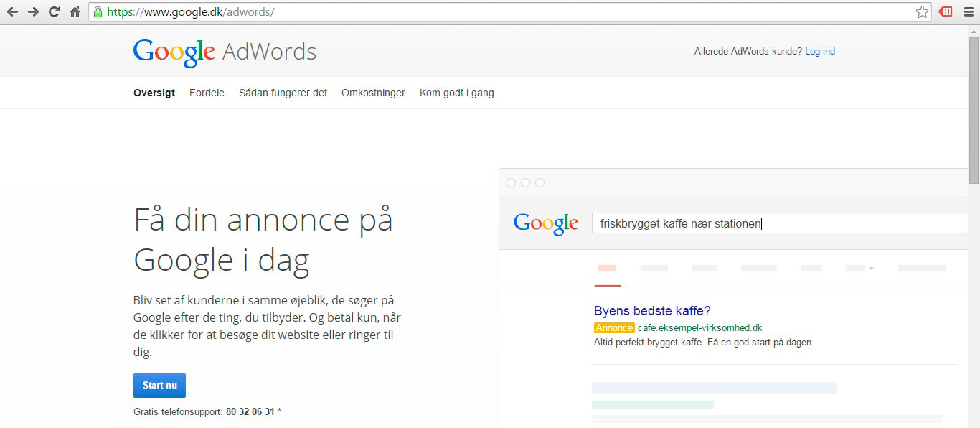Open the Byens bedste kaffe? ad headline
The height and width of the screenshot is (428, 980).
(x=652, y=311)
